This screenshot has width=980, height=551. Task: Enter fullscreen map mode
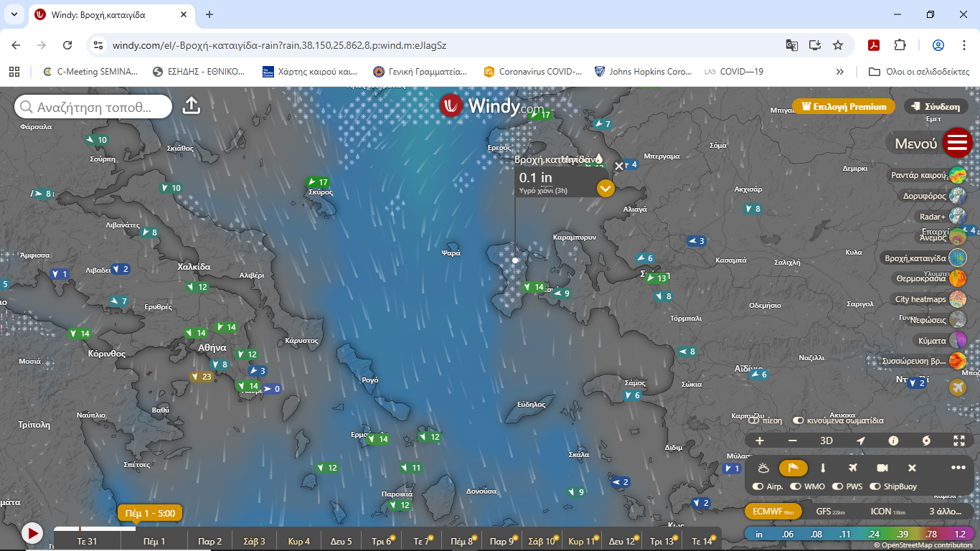click(959, 441)
